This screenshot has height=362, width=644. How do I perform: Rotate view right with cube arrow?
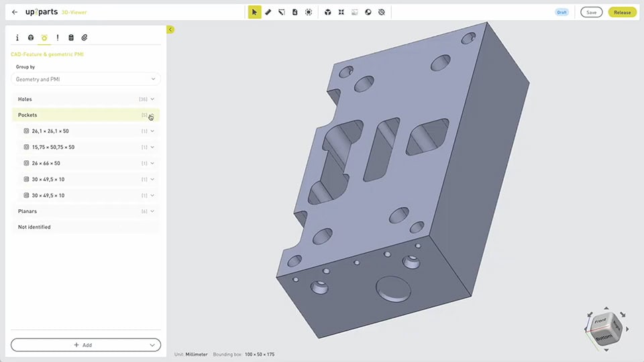pyautogui.click(x=627, y=329)
